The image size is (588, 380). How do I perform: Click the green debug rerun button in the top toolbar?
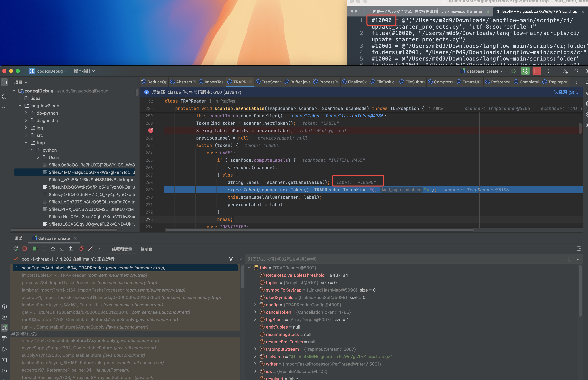tap(525, 71)
